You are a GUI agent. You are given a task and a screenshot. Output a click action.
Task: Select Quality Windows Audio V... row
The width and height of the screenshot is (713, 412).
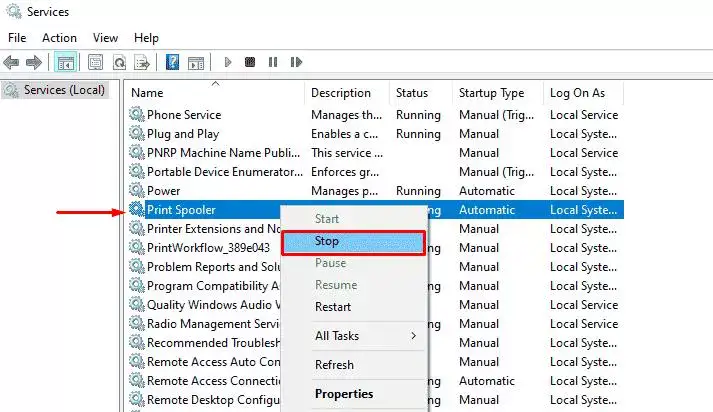376,305
